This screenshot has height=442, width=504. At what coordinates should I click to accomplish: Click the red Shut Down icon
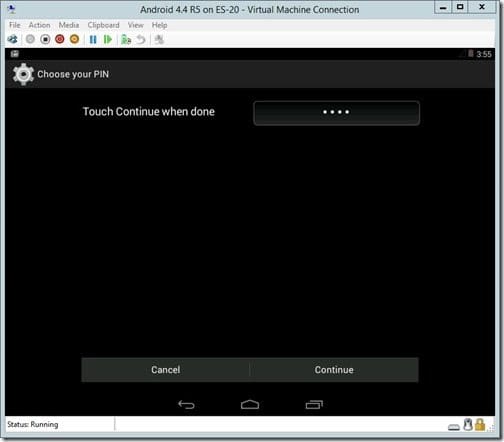[60, 39]
